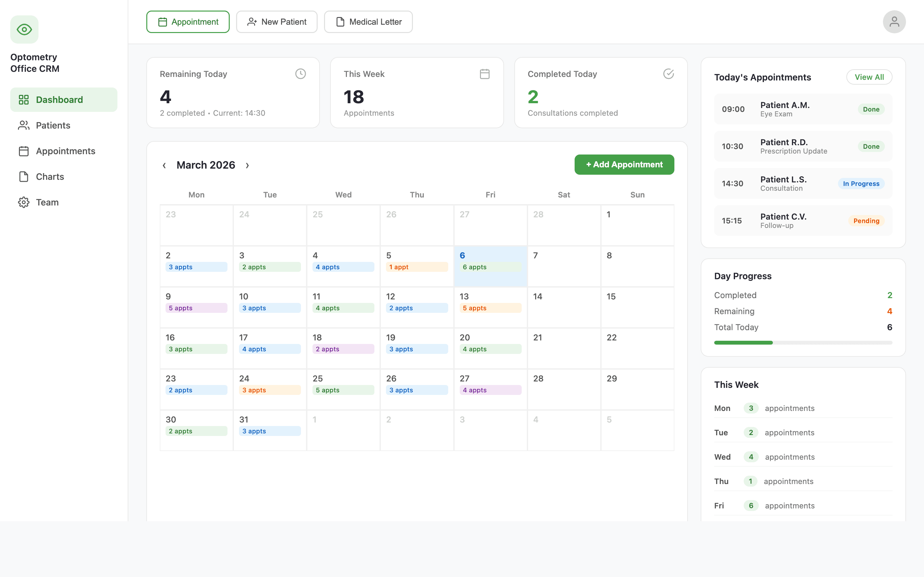Click View All appointments
924x577 pixels.
pyautogui.click(x=868, y=77)
